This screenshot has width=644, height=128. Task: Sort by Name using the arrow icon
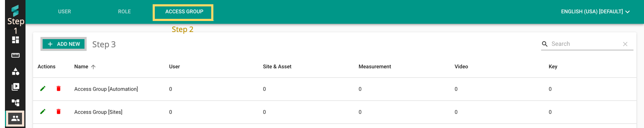point(93,67)
